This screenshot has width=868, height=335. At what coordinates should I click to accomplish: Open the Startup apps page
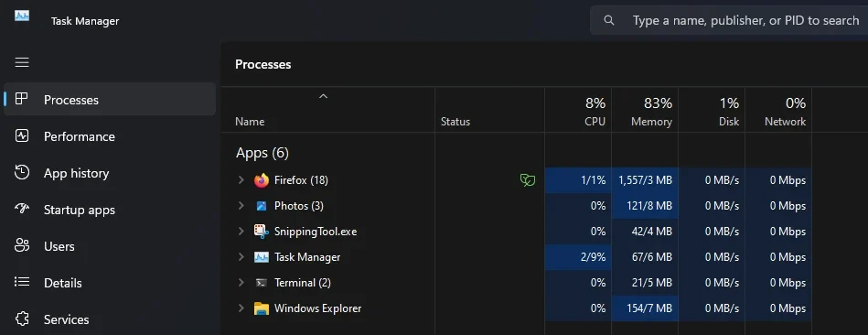pyautogui.click(x=110, y=210)
